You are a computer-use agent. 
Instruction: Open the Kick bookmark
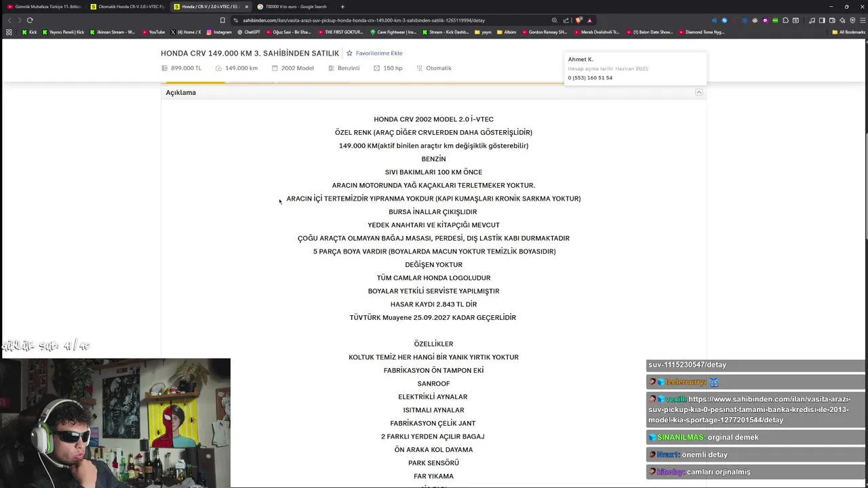(29, 32)
